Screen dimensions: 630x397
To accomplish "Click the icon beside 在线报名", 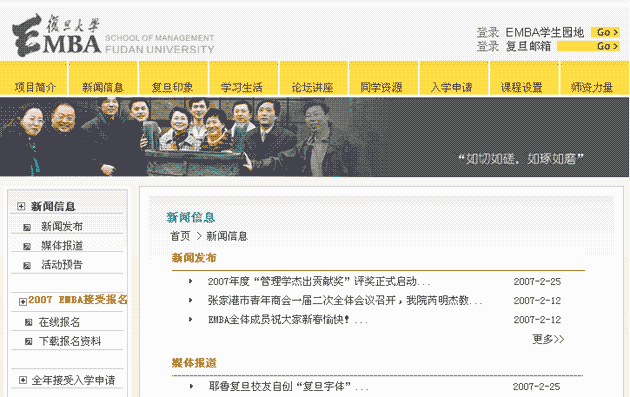I will [x=29, y=322].
